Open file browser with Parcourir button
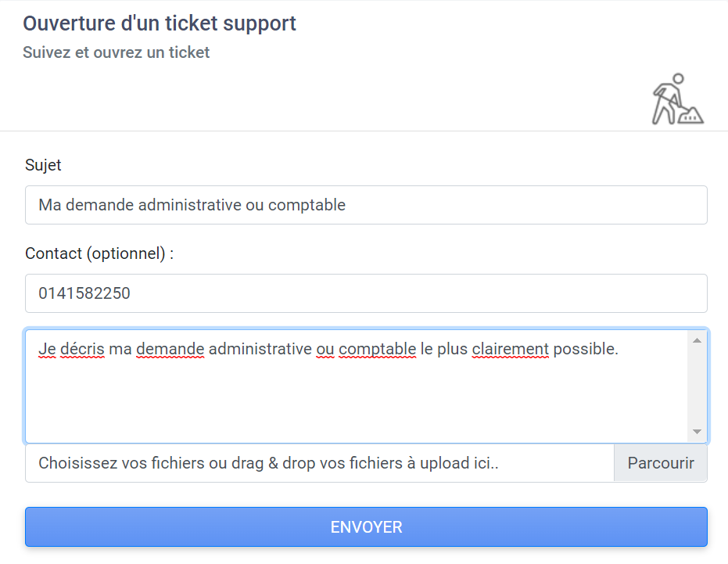728x564 pixels. tap(660, 463)
